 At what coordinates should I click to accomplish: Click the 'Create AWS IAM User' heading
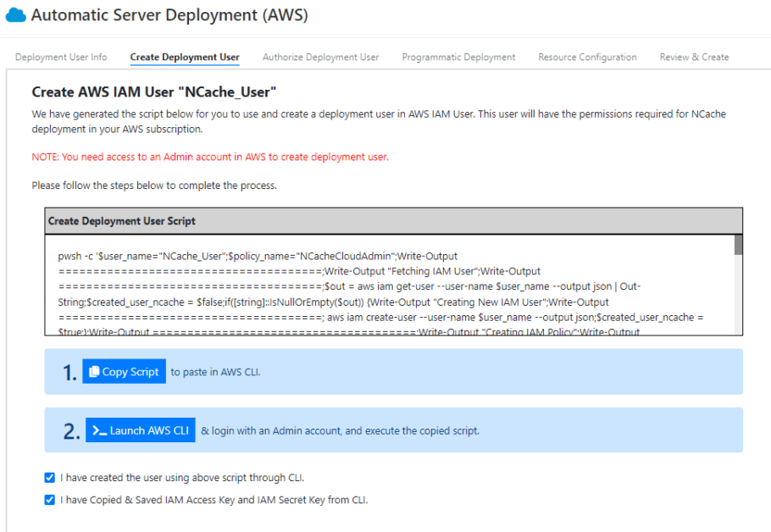[154, 92]
